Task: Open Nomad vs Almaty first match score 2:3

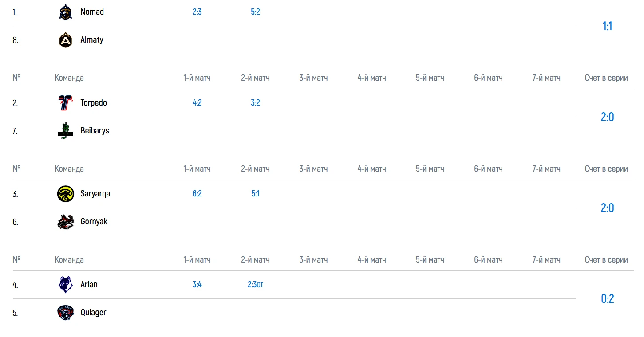Action: click(x=197, y=12)
